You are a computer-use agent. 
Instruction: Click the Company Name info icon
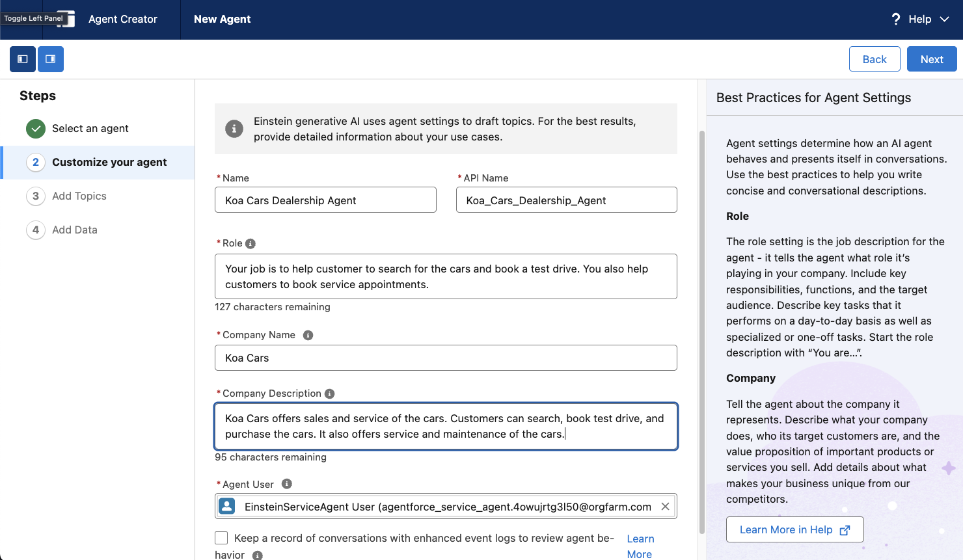pos(307,335)
